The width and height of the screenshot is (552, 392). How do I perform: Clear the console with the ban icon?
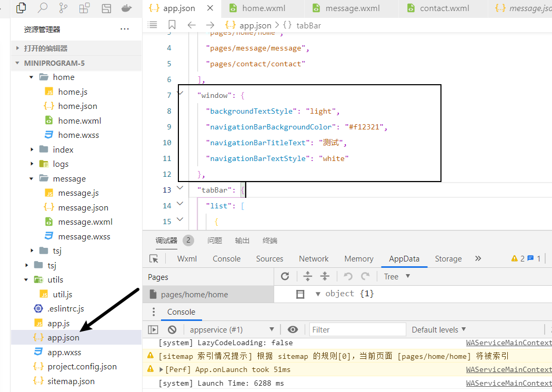[172, 330]
